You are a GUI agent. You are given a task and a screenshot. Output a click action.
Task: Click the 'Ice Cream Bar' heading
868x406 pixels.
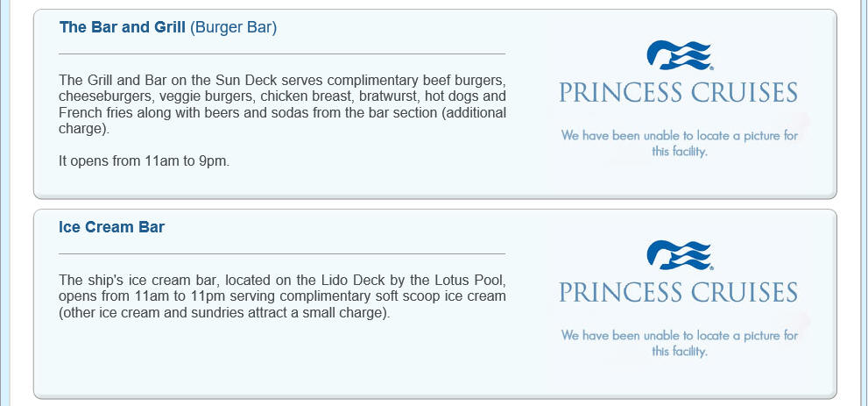[112, 227]
